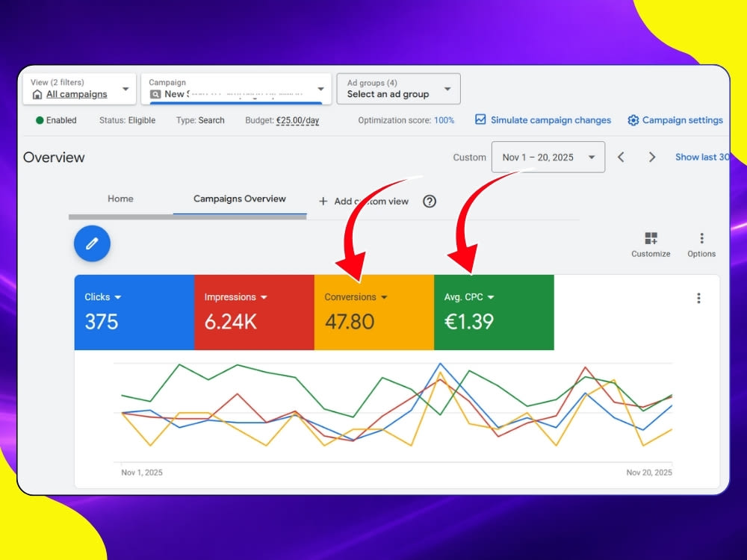Click the Simulate campaign changes chart icon
Viewport: 747px width, 560px height.
pos(480,119)
